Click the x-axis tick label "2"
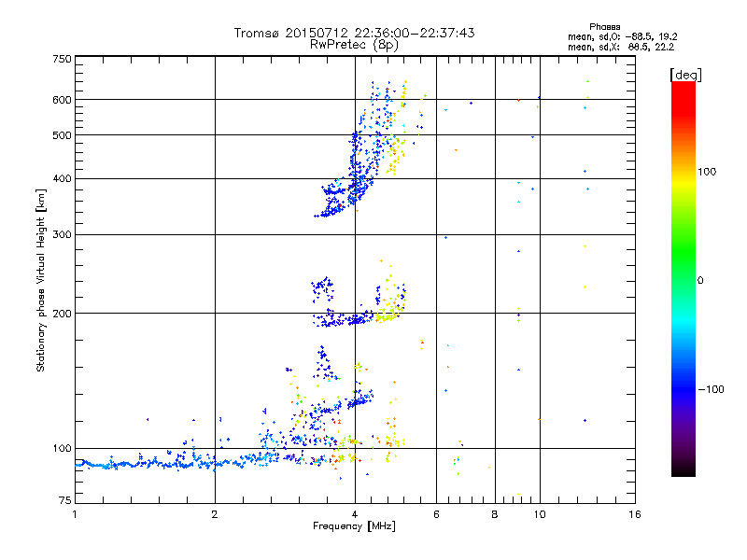Image resolution: width=747 pixels, height=560 pixels. coord(215,514)
